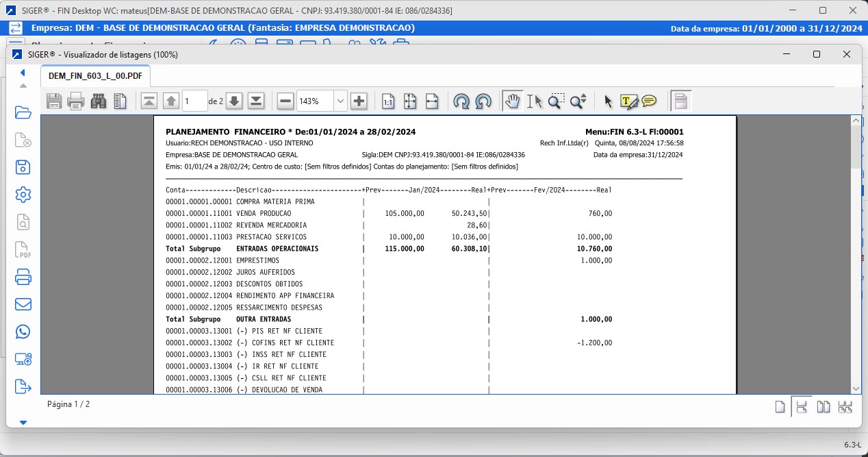Click the fit page width icon
The width and height of the screenshot is (868, 457).
431,101
